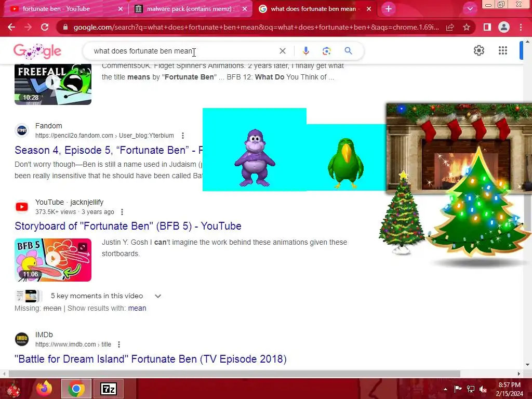
Task: View site information lock icon
Action: [x=65, y=27]
